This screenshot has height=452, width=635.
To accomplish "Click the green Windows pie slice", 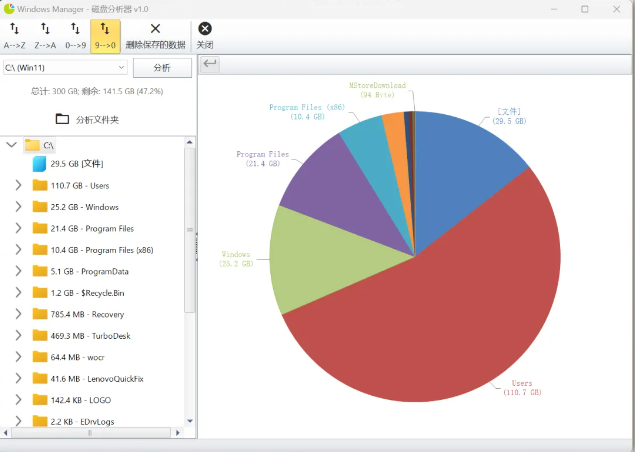I will tap(324, 259).
